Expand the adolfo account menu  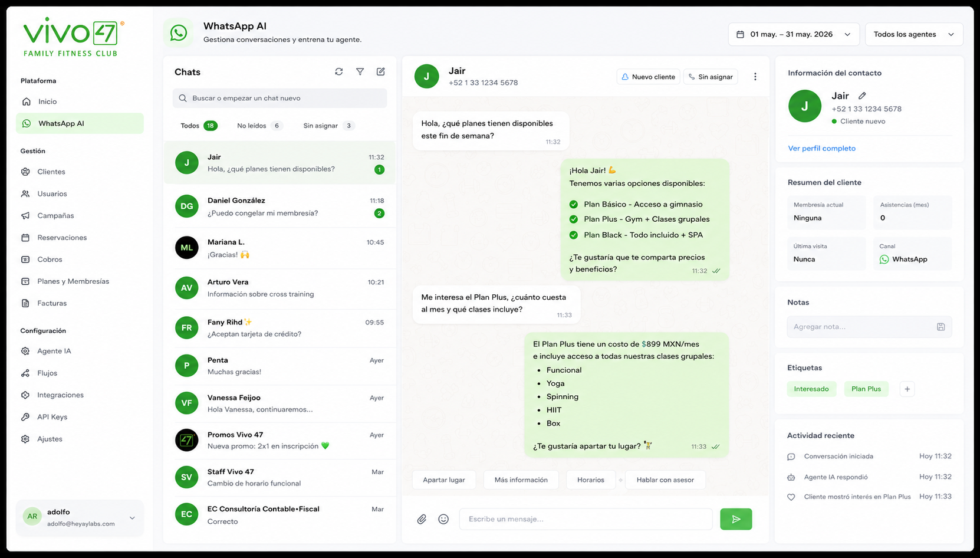pos(80,517)
